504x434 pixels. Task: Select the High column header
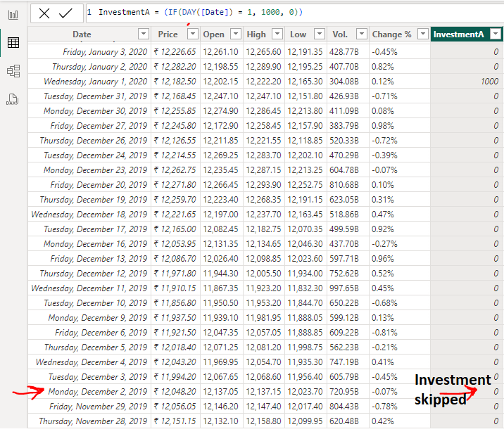click(256, 34)
